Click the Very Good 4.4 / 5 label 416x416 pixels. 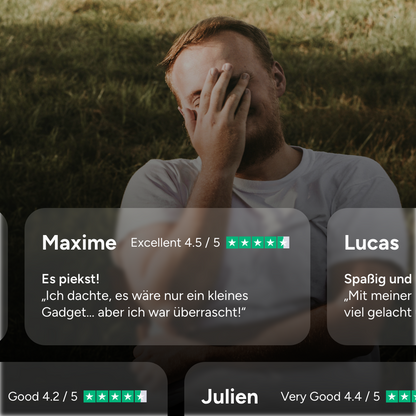[330, 397]
